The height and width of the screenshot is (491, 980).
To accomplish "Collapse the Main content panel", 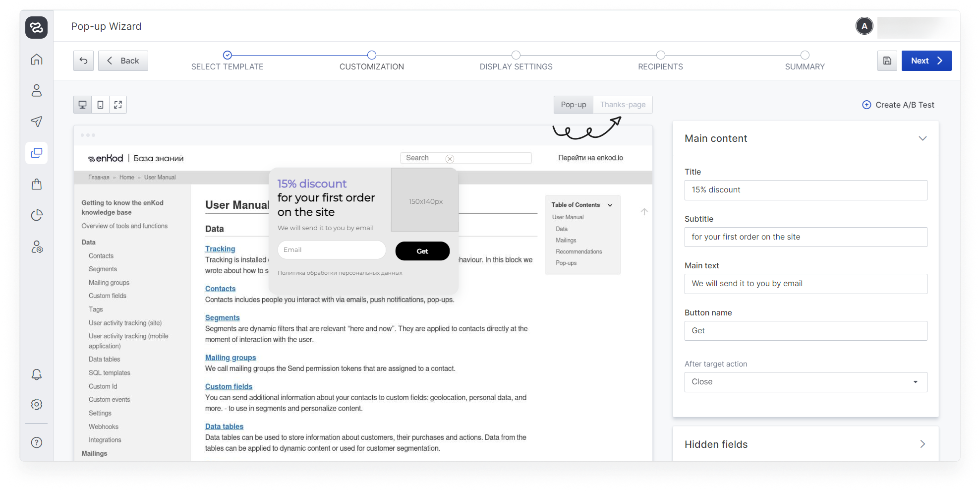I will pyautogui.click(x=922, y=138).
